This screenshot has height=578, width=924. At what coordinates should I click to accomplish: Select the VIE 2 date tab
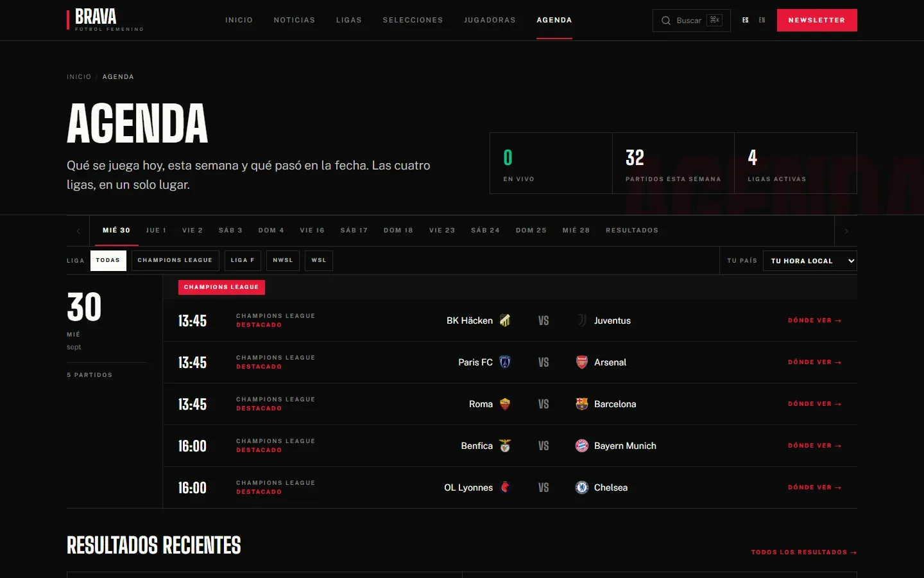pyautogui.click(x=193, y=231)
